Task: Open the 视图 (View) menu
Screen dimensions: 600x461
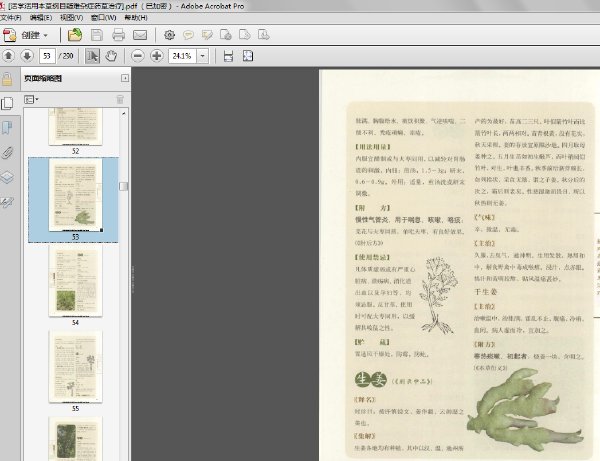Action: tap(71, 18)
